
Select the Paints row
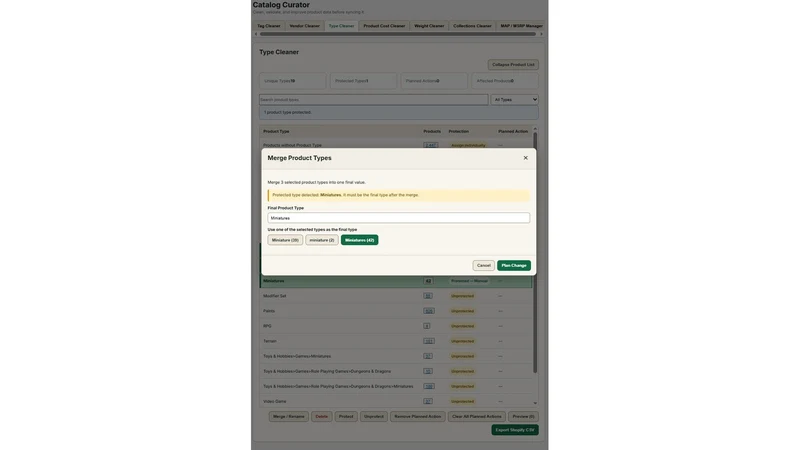396,311
